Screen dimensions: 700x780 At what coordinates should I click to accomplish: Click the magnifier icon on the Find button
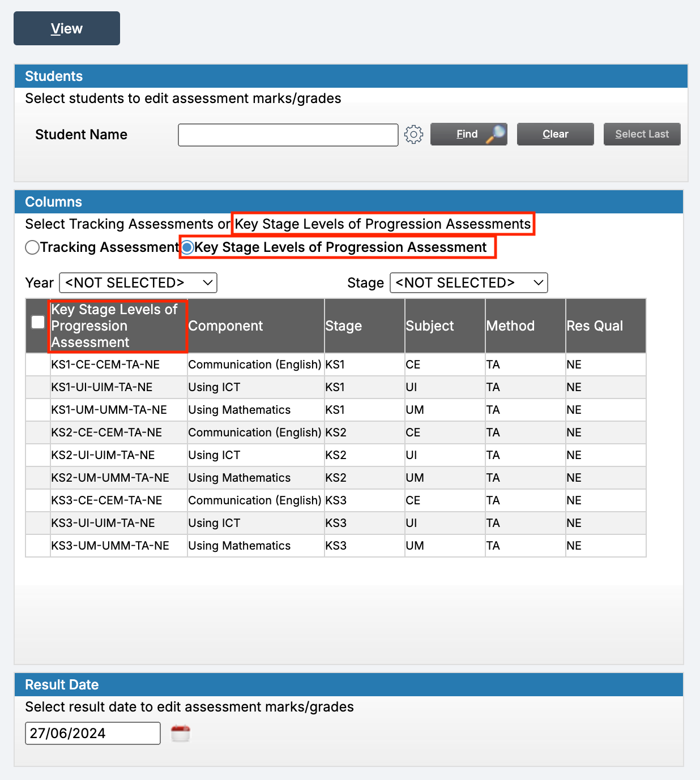pyautogui.click(x=495, y=134)
